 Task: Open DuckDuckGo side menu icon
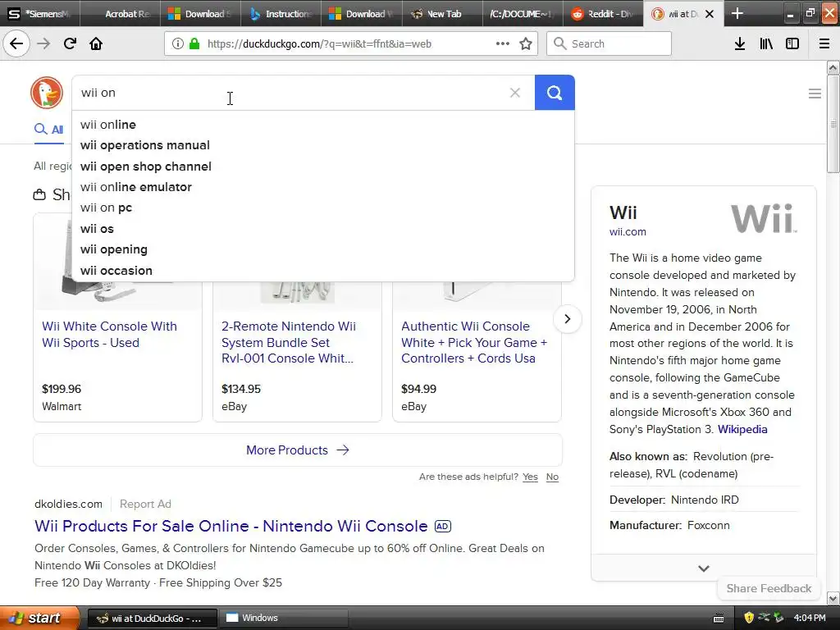pos(815,94)
